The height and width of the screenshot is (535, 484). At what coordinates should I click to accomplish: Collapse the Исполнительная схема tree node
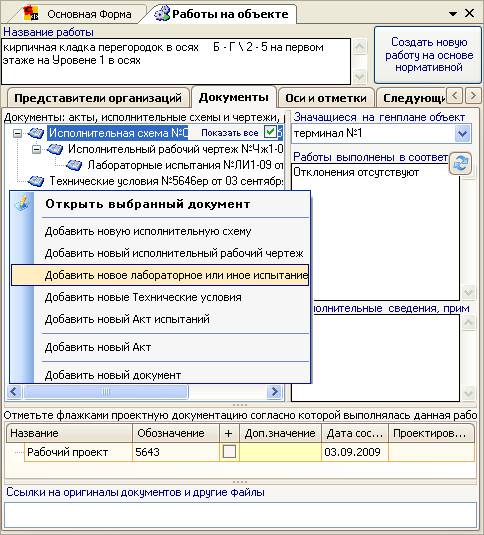pyautogui.click(x=17, y=133)
